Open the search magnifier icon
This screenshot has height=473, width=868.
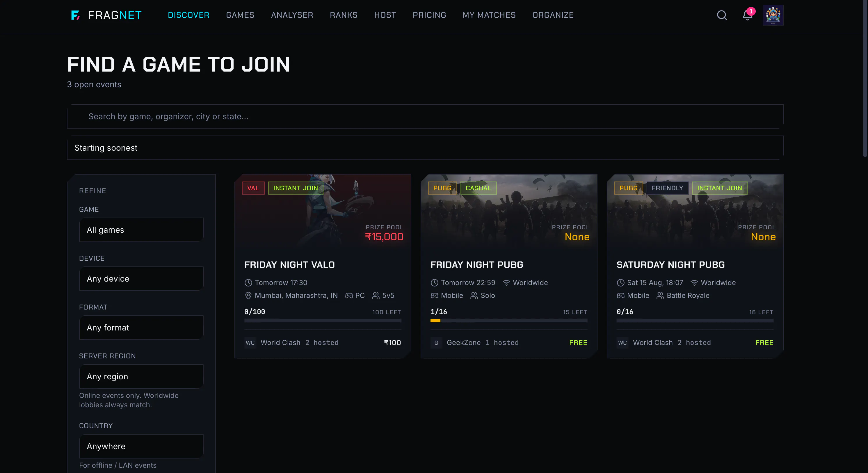tap(722, 15)
